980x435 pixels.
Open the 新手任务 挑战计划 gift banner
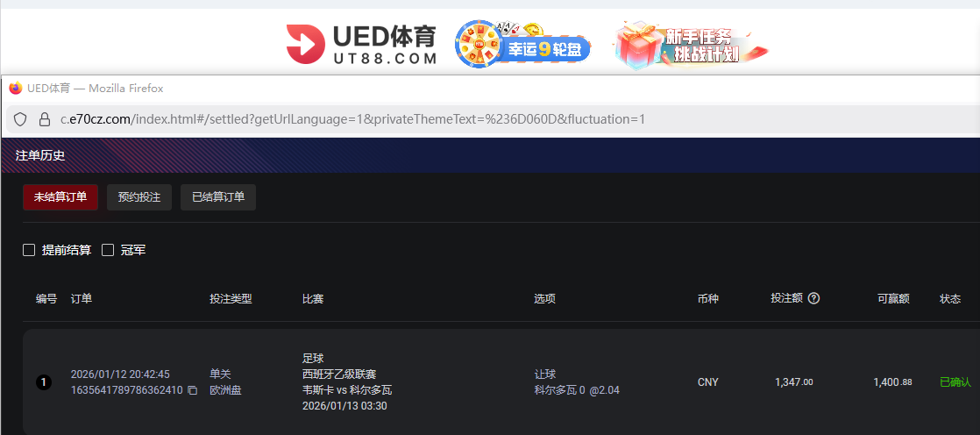click(x=690, y=46)
